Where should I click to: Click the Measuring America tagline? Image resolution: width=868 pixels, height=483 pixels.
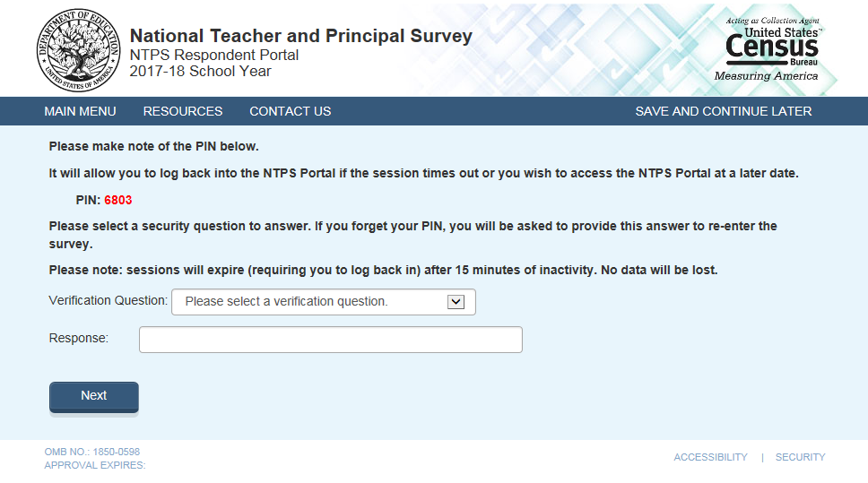[766, 76]
